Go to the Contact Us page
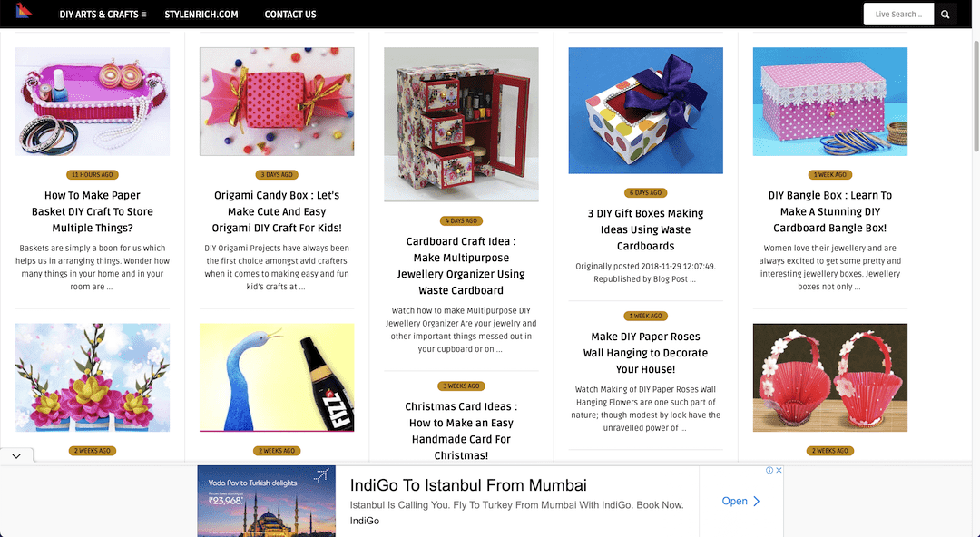The image size is (980, 537). [x=290, y=14]
